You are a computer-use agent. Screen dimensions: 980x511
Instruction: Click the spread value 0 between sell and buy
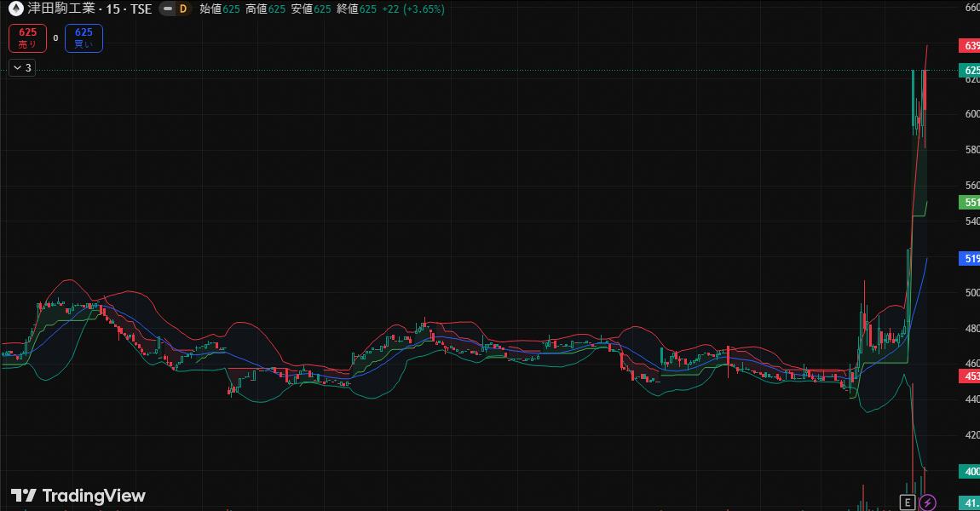coord(55,38)
